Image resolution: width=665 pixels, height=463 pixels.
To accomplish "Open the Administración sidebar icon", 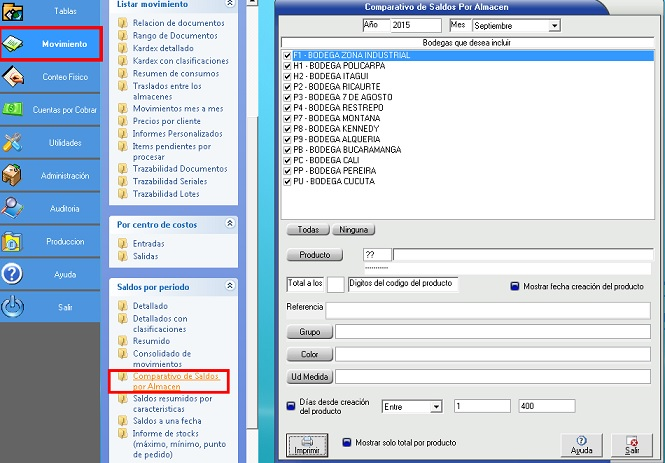I will point(13,176).
